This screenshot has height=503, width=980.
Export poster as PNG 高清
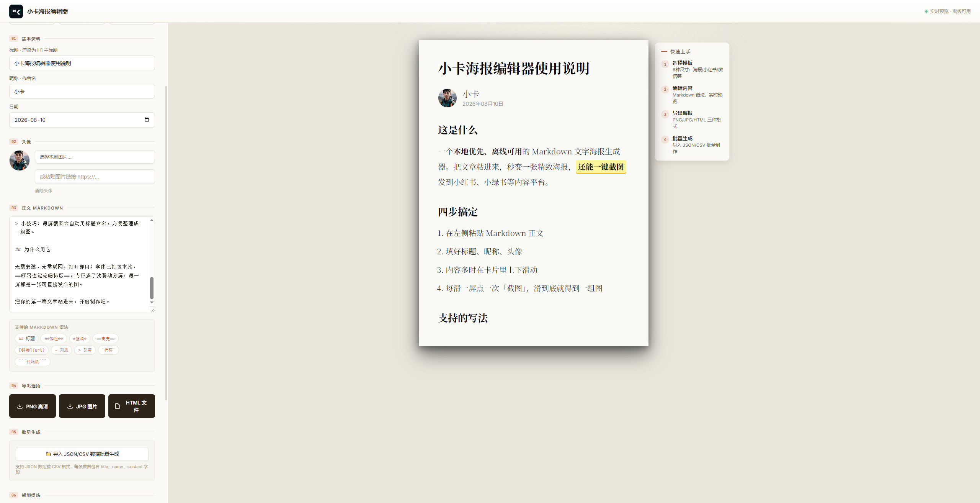pos(33,406)
